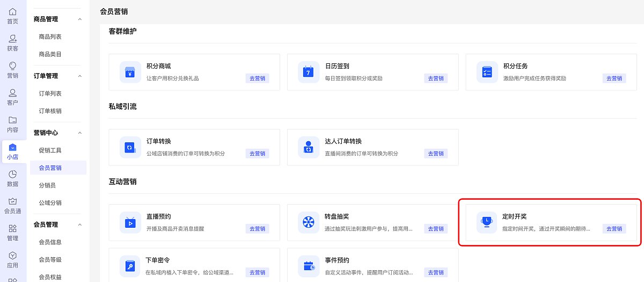Image resolution: width=644 pixels, height=282 pixels.
Task: Open the 订单转换 card
Action: point(194,147)
